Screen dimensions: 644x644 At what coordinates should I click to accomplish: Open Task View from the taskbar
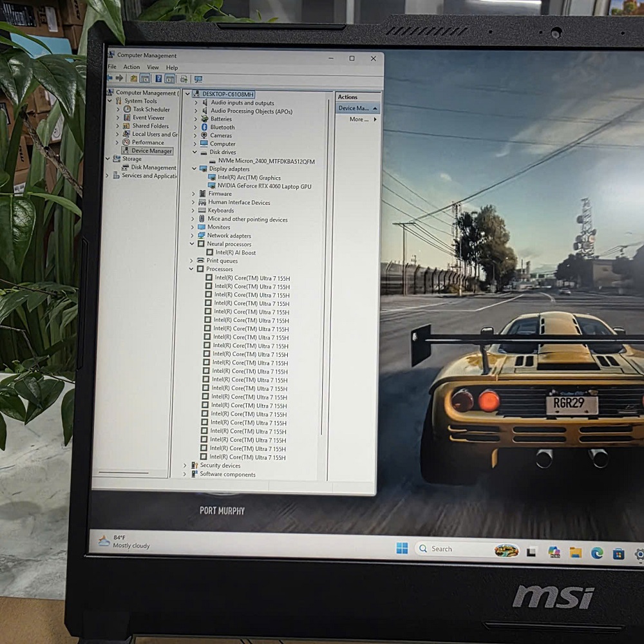(x=531, y=552)
